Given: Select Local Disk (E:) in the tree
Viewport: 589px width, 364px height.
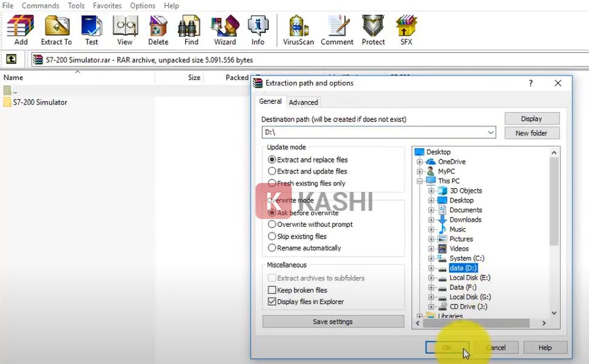Looking at the screenshot, I should tap(470, 277).
